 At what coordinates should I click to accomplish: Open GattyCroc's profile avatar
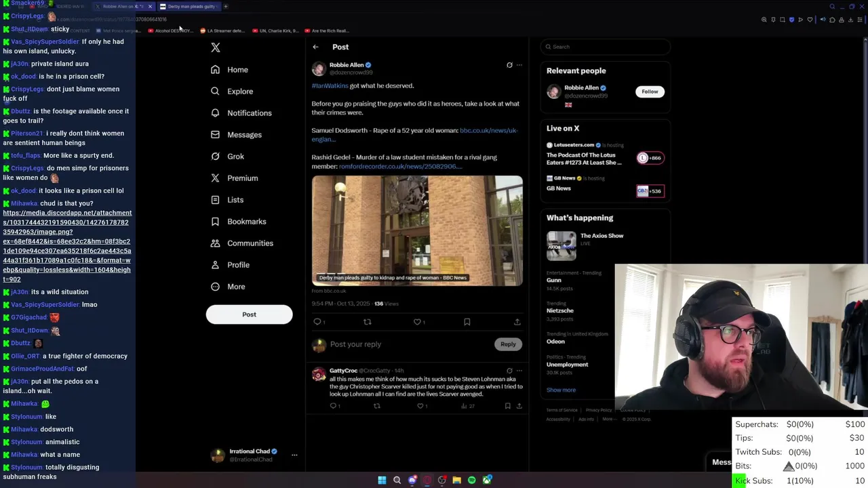coord(319,375)
